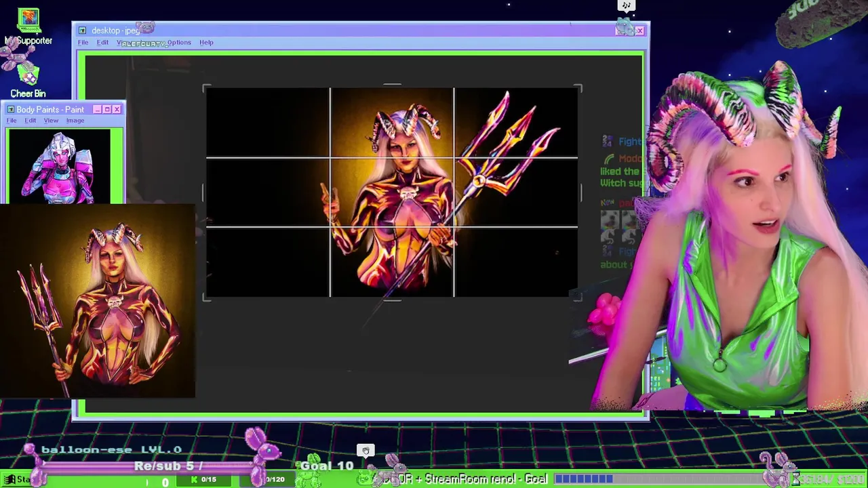Click the Goal 10 label
The width and height of the screenshot is (868, 488).
click(327, 466)
